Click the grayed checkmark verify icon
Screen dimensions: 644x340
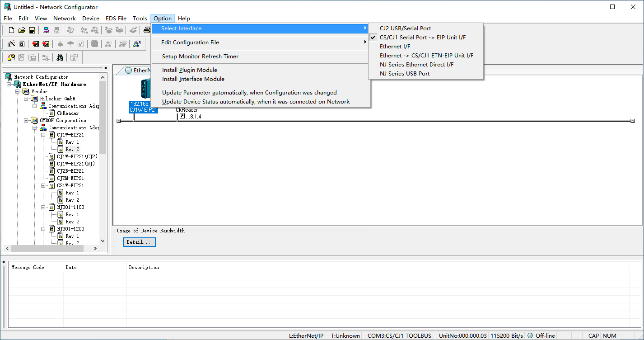(x=81, y=44)
